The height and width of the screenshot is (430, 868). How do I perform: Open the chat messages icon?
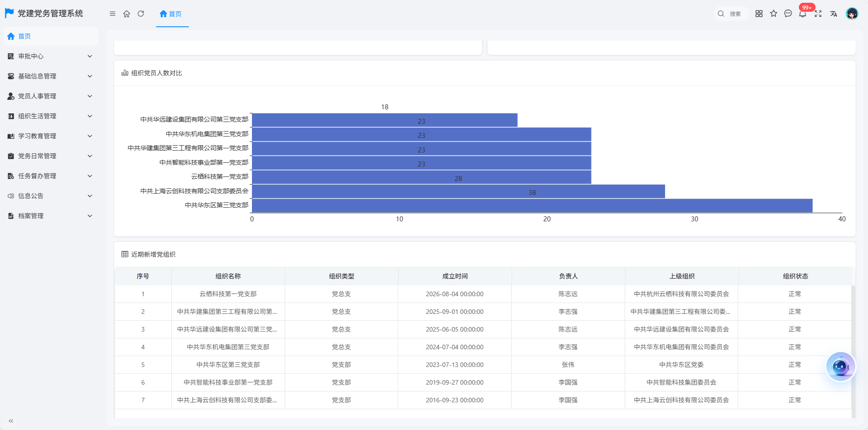(788, 14)
